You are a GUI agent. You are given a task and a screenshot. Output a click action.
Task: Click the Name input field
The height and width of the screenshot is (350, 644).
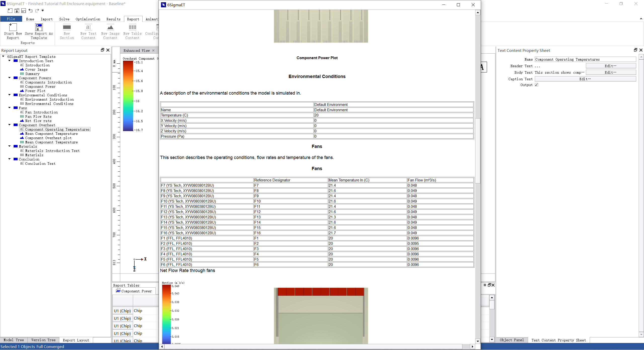click(585, 59)
